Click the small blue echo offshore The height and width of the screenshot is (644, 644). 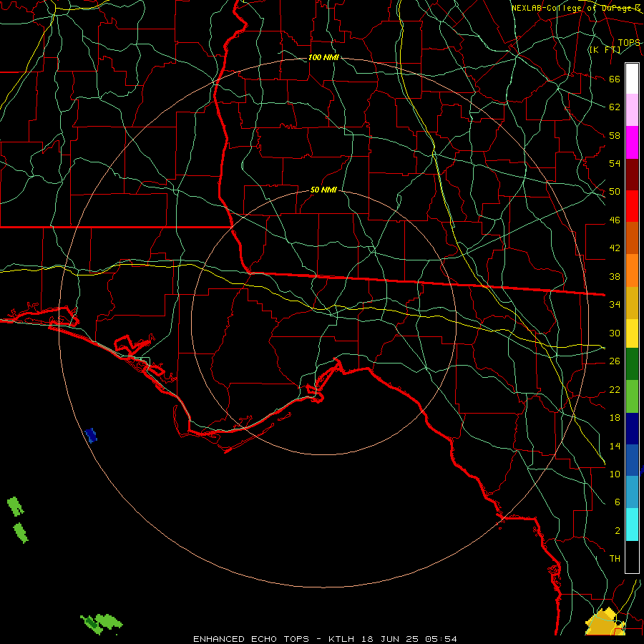pyautogui.click(x=91, y=435)
